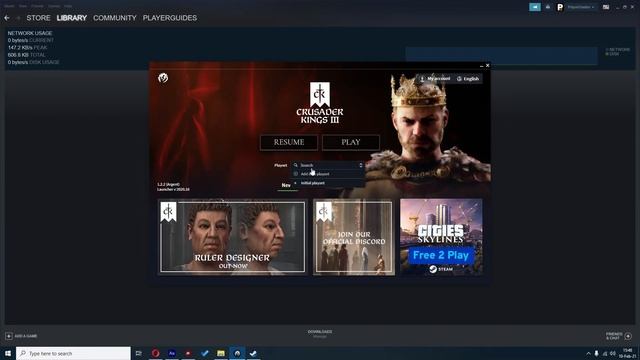Change launcher language from English

click(x=468, y=78)
